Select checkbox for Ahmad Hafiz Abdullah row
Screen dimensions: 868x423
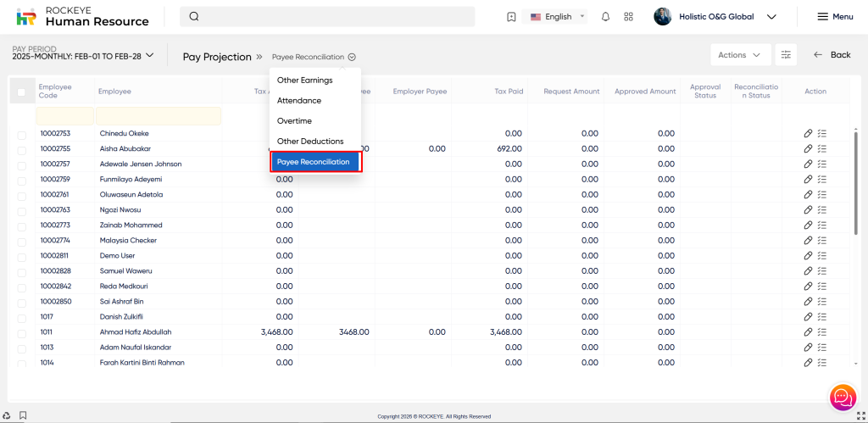[x=22, y=332]
